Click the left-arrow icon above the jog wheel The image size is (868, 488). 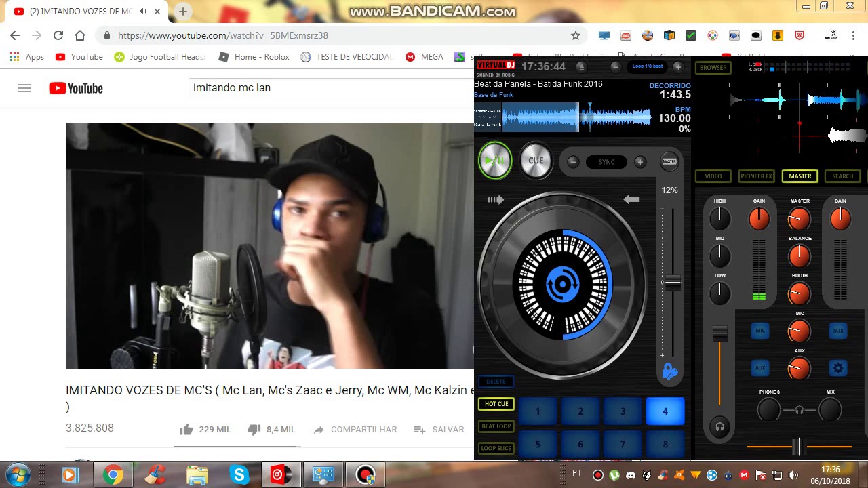pyautogui.click(x=631, y=199)
